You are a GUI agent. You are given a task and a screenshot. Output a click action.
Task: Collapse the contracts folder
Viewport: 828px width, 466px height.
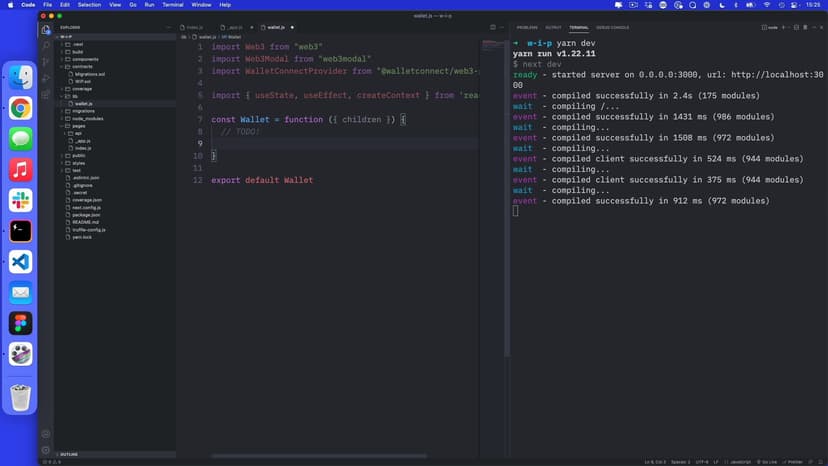tap(82, 67)
